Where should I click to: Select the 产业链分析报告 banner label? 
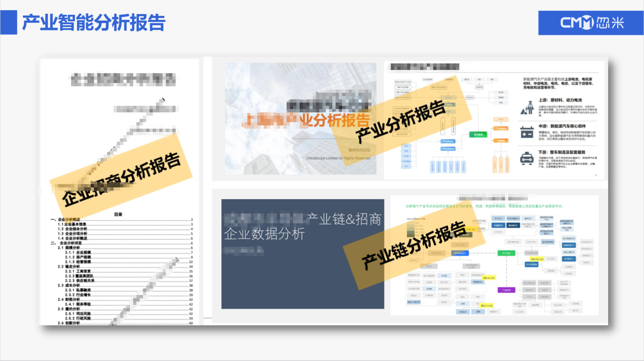tap(414, 245)
